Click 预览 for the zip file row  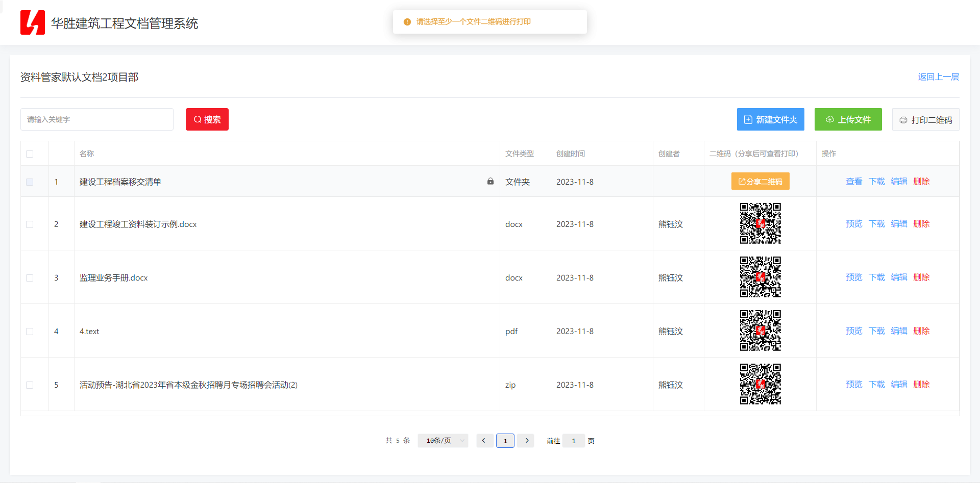[854, 384]
